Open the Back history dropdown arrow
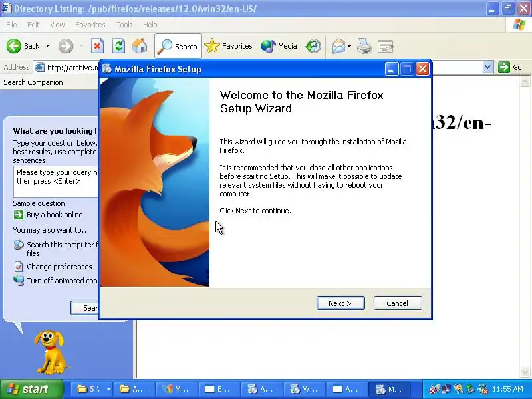Image resolution: width=532 pixels, height=399 pixels. click(x=47, y=46)
